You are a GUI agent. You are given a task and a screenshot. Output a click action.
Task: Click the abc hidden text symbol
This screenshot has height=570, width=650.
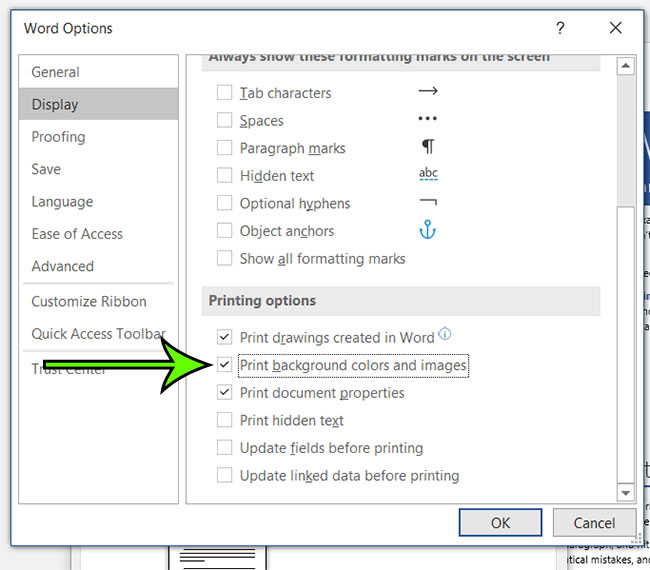click(428, 174)
